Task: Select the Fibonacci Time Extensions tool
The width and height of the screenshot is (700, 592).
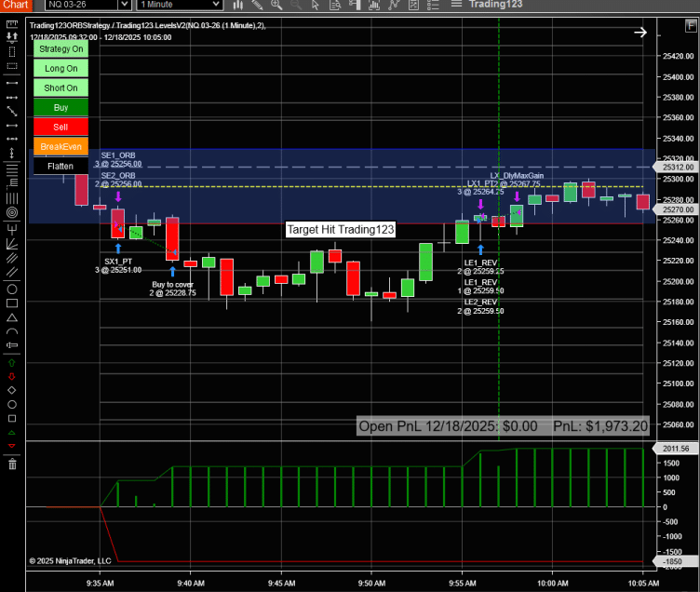Action: click(12, 197)
